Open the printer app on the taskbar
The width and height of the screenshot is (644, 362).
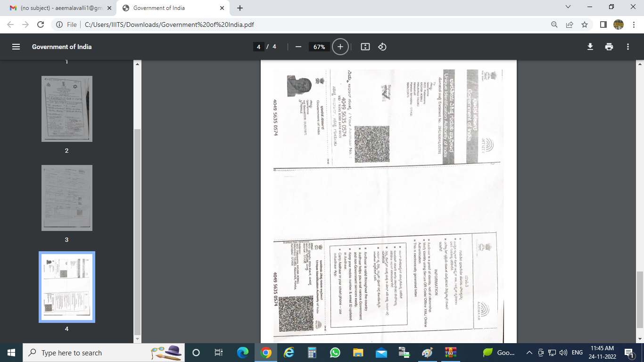tap(404, 353)
